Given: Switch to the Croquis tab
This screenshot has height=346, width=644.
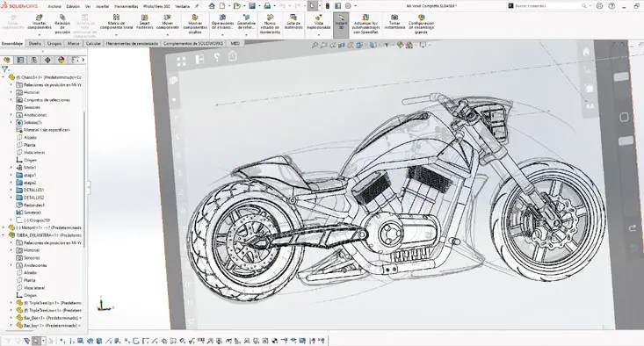Looking at the screenshot, I should [x=54, y=43].
